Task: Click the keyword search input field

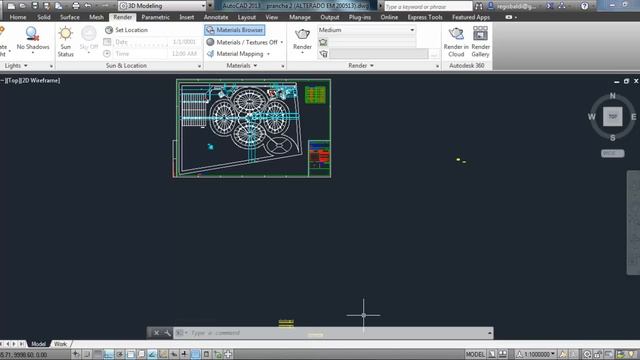Action: (x=428, y=6)
